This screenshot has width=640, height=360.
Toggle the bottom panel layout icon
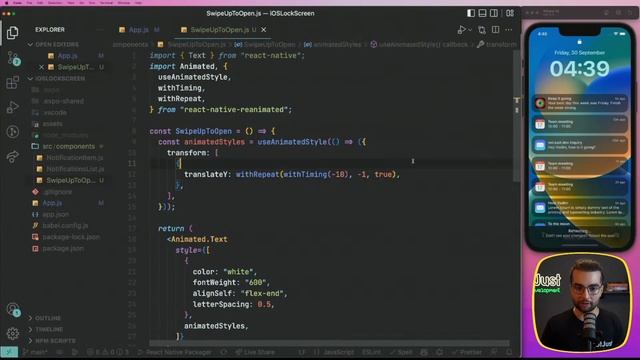[x=482, y=13]
